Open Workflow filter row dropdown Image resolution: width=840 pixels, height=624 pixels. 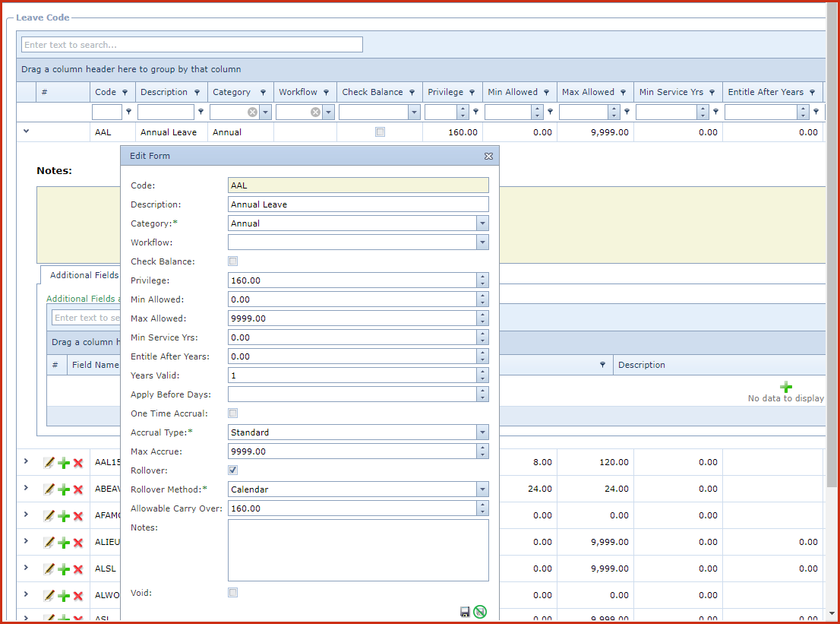(x=329, y=112)
